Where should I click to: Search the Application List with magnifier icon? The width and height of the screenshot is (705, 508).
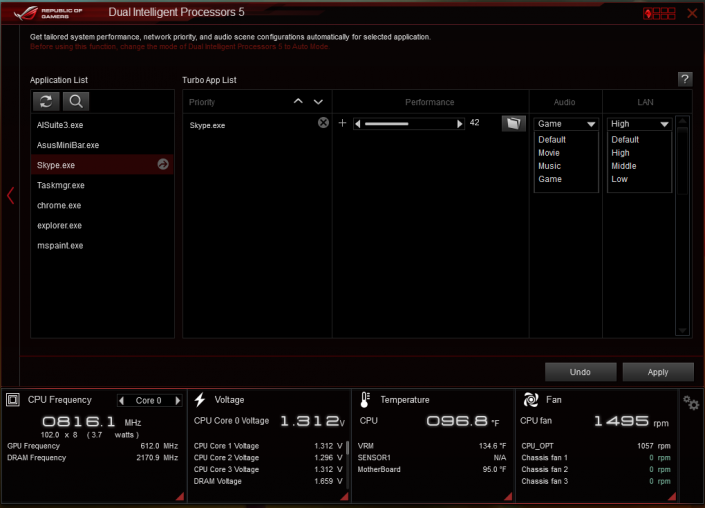click(x=76, y=102)
